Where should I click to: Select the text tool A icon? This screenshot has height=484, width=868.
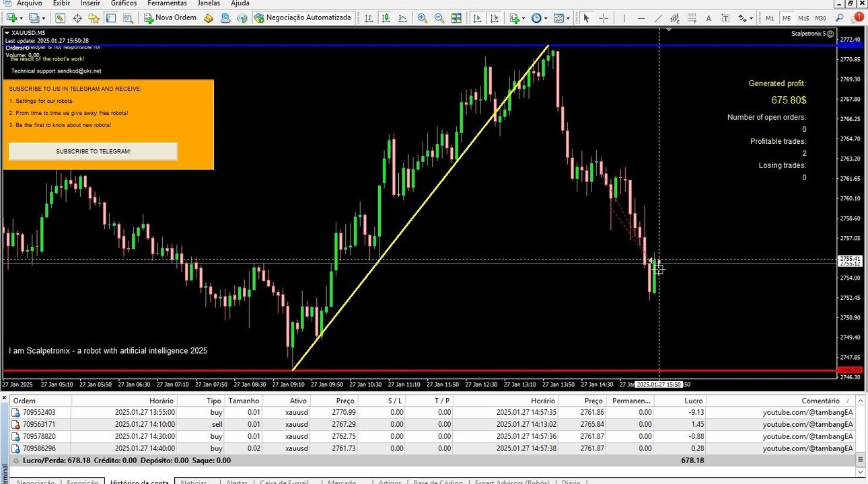click(709, 18)
